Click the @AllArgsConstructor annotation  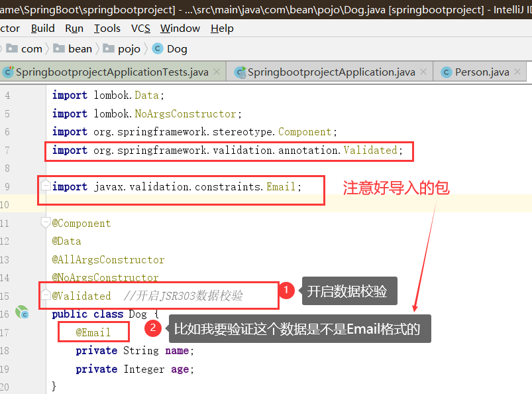pyautogui.click(x=108, y=260)
